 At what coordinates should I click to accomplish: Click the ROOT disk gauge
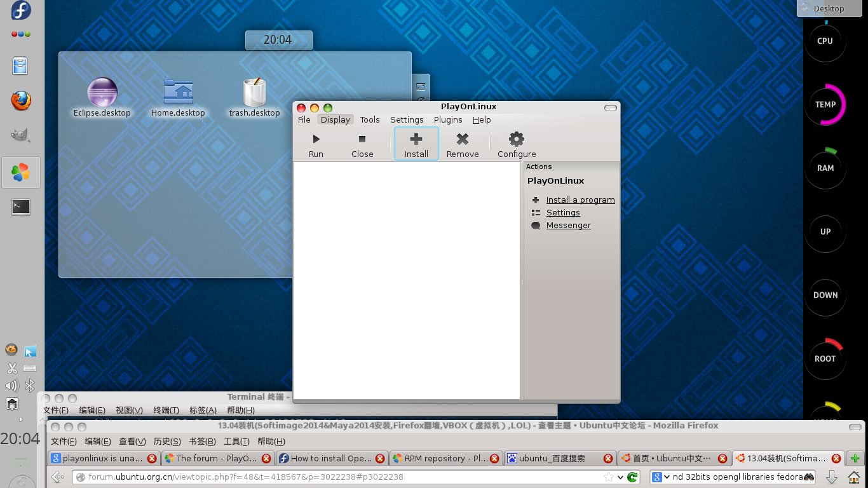[x=825, y=358]
